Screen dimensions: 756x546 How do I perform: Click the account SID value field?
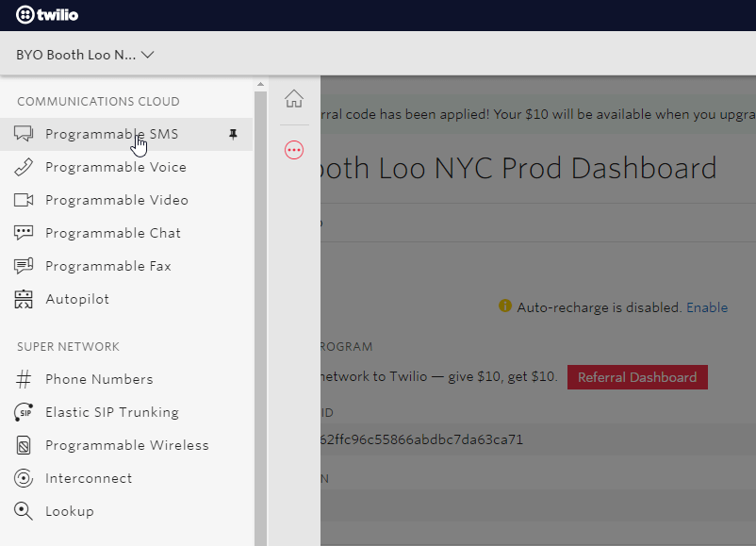pyautogui.click(x=538, y=439)
